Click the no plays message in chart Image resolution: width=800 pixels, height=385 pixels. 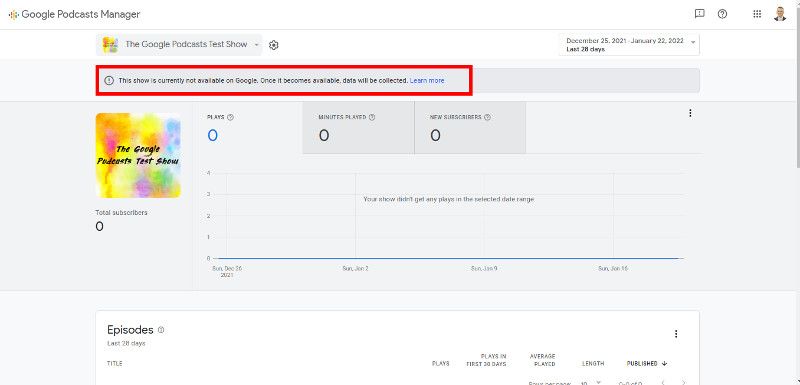449,199
